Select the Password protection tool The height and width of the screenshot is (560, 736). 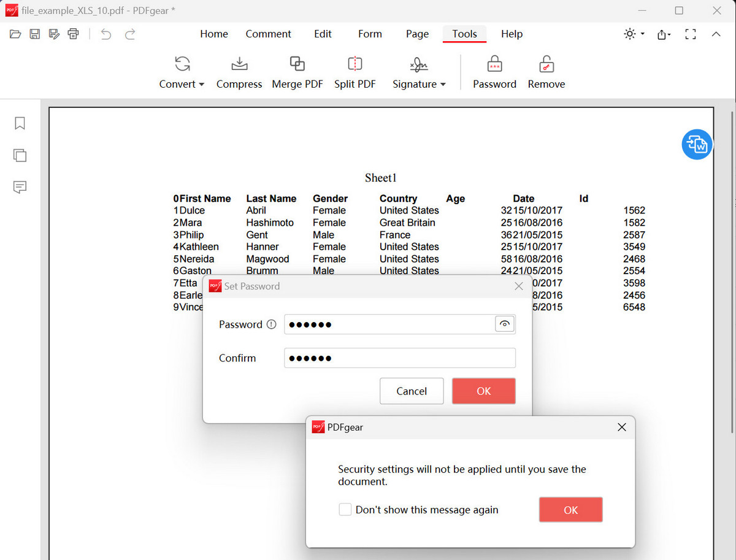coord(494,72)
